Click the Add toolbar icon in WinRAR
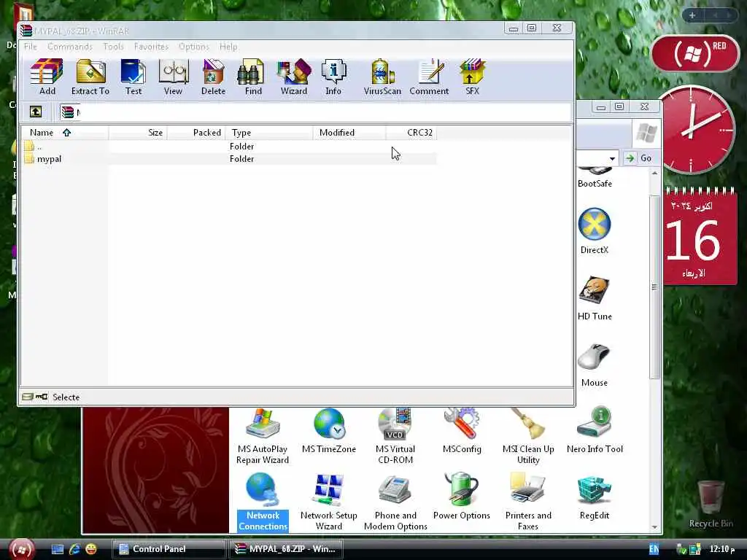747x560 pixels. tap(47, 77)
